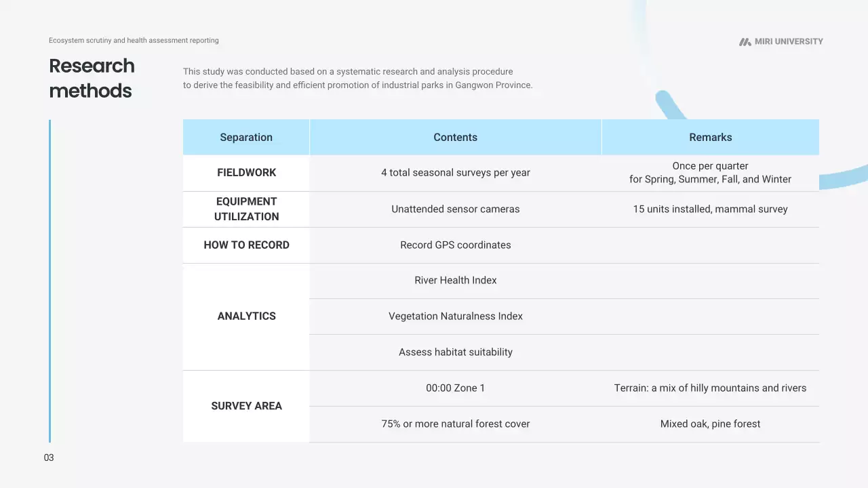Select the ANALYTICS merged cell

click(246, 316)
